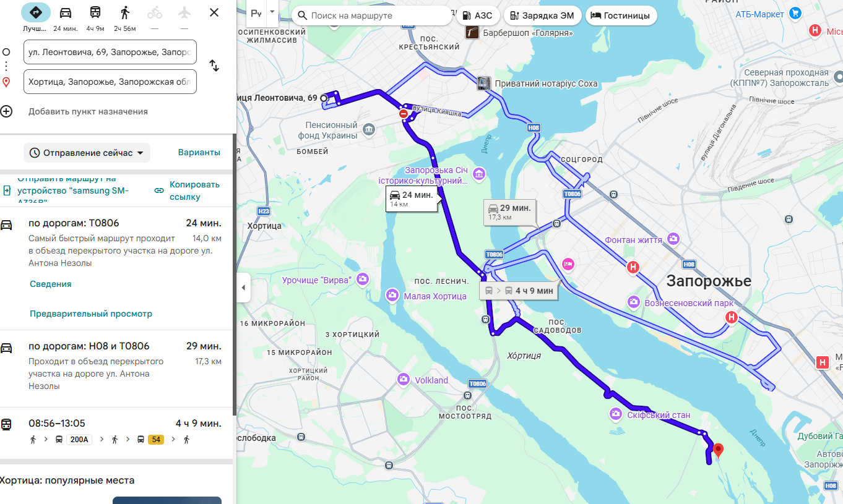The image size is (843, 504).
Task: Select the public transit mode icon
Action: tap(95, 13)
